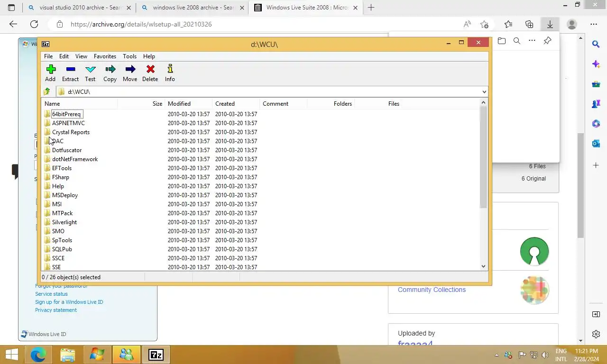Select the Dotfuscator folder

click(67, 150)
